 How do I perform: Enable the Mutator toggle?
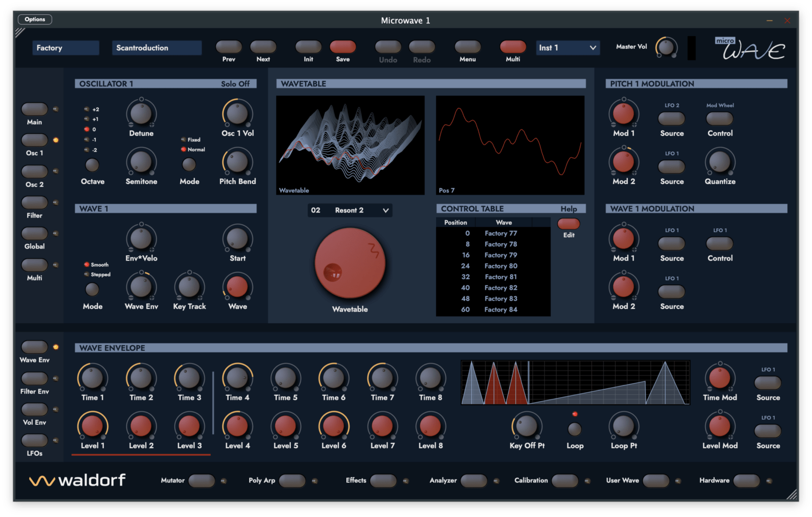[x=201, y=481]
